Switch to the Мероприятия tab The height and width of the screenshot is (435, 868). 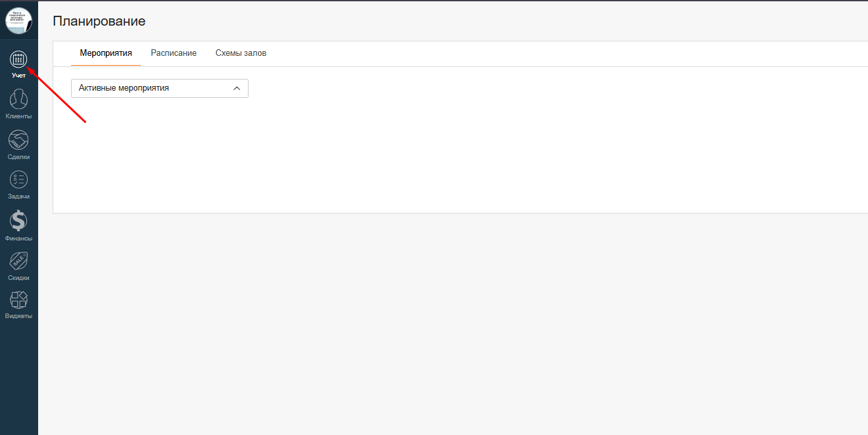pos(106,53)
